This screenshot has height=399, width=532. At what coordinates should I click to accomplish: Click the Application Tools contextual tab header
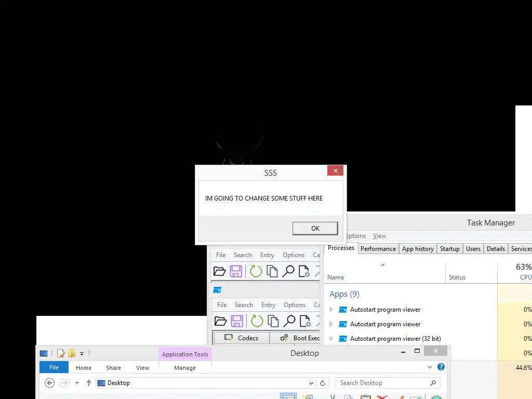click(185, 354)
